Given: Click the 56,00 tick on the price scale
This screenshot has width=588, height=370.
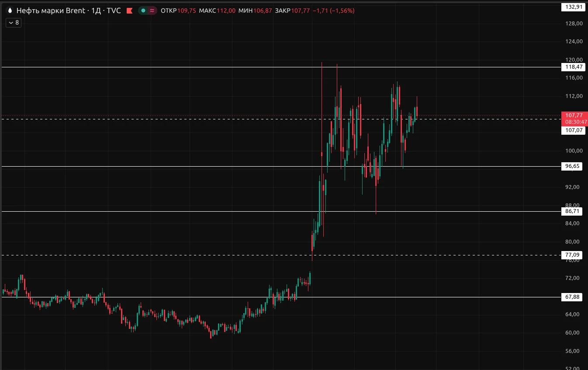Looking at the screenshot, I should [572, 351].
